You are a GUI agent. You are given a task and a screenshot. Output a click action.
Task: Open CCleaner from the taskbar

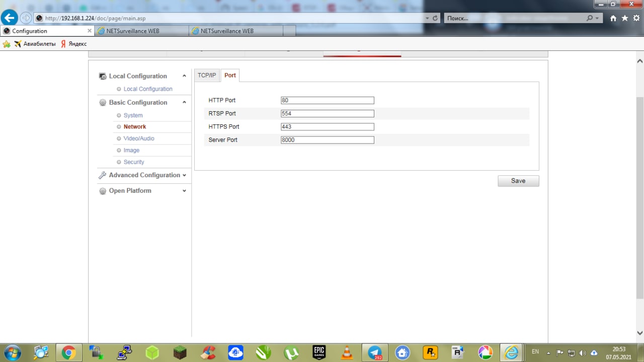click(x=208, y=352)
